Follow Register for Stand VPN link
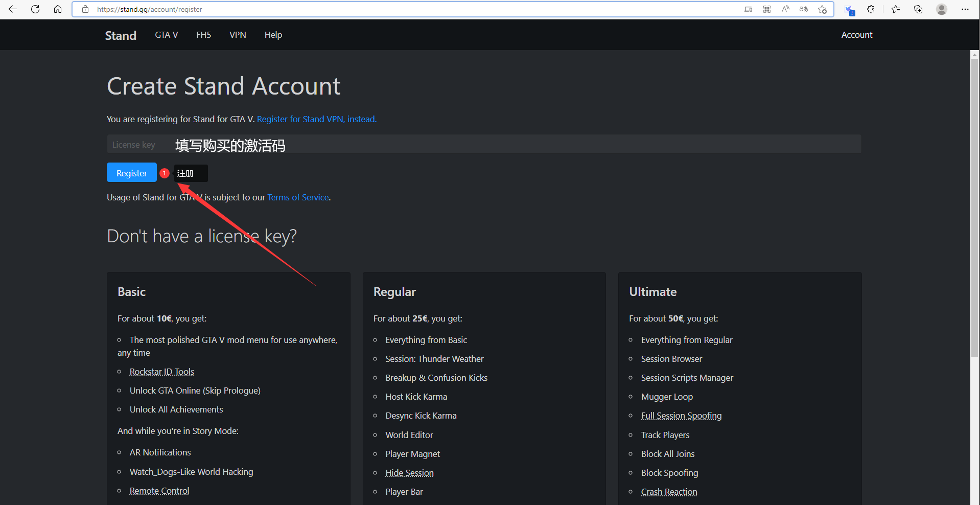Image resolution: width=980 pixels, height=505 pixels. pyautogui.click(x=316, y=119)
